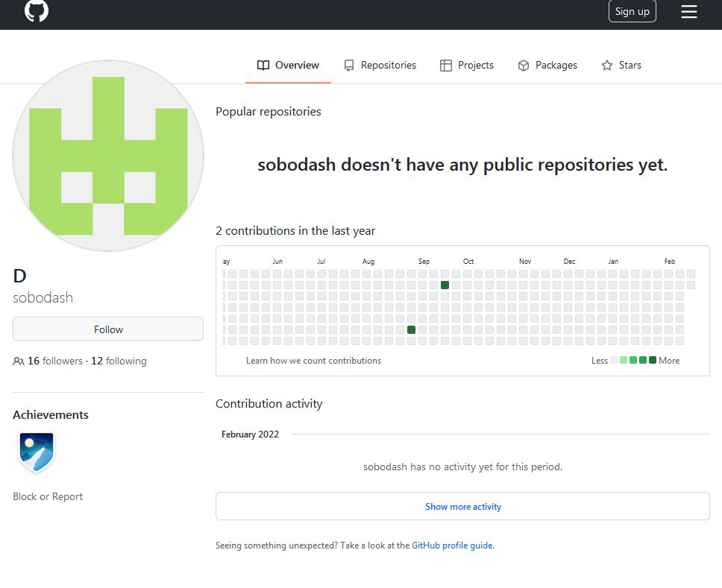Follow the user sobodash
This screenshot has width=722, height=588.
pyautogui.click(x=108, y=329)
